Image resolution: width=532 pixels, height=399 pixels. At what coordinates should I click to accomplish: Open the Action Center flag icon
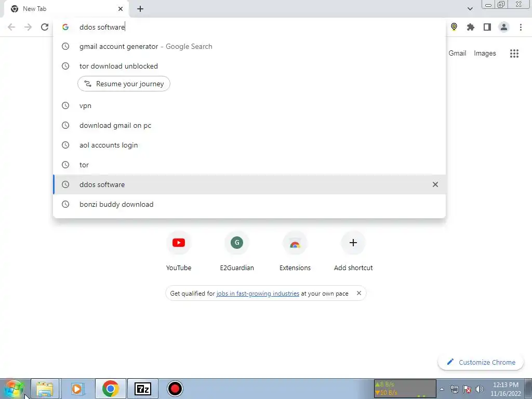(x=467, y=389)
